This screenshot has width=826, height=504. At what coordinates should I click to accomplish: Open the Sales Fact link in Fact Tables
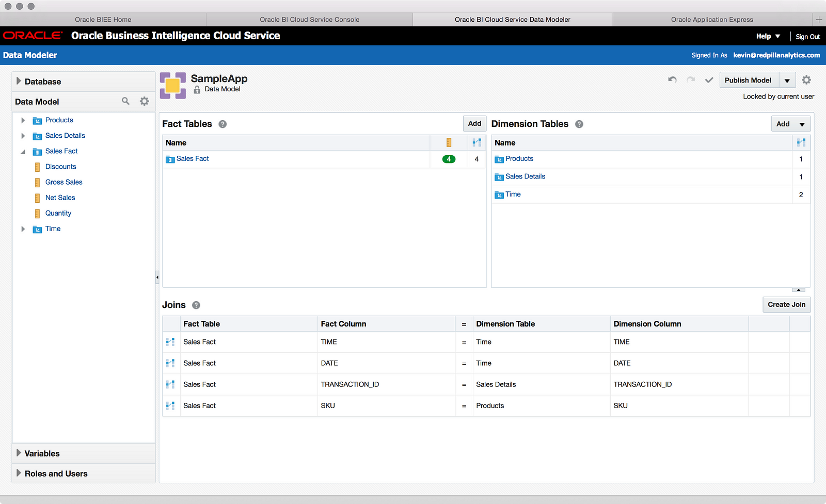coord(193,159)
